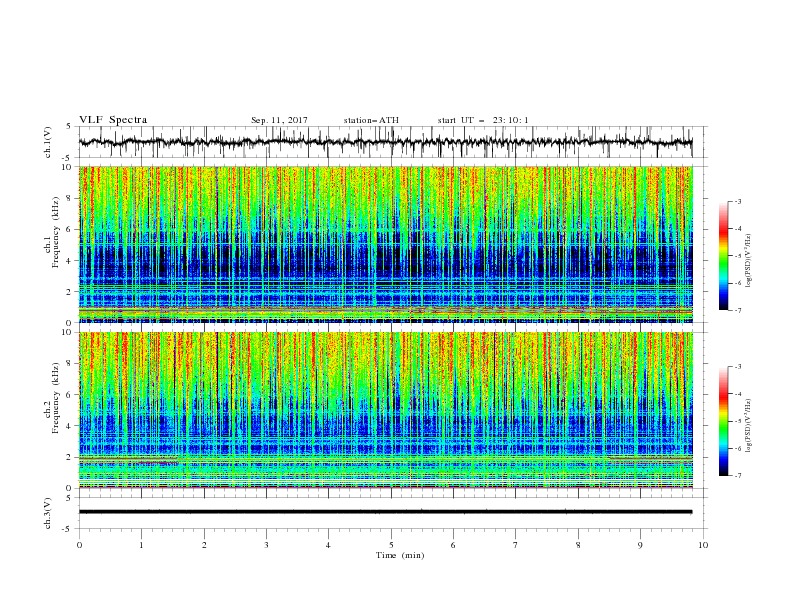792x612 pixels.
Task: Click time axis tick label "6"
Action: tap(453, 545)
